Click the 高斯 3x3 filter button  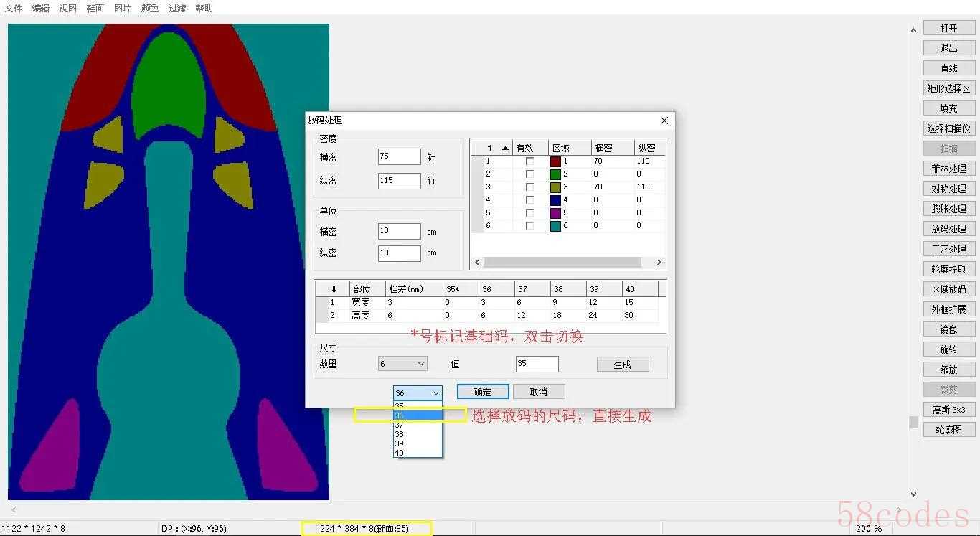coord(948,410)
